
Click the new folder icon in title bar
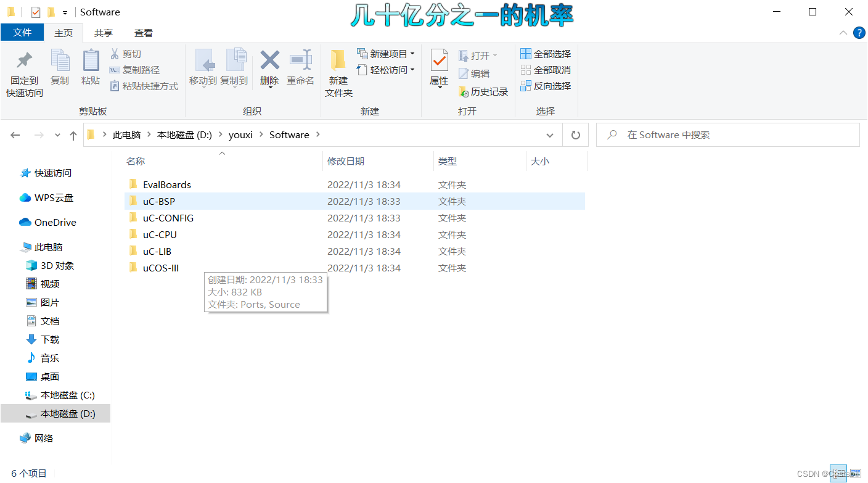click(51, 12)
